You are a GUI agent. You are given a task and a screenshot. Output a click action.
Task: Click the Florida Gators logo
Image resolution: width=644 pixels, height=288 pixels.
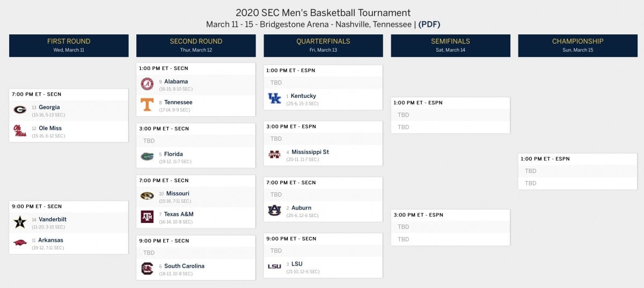tap(147, 156)
